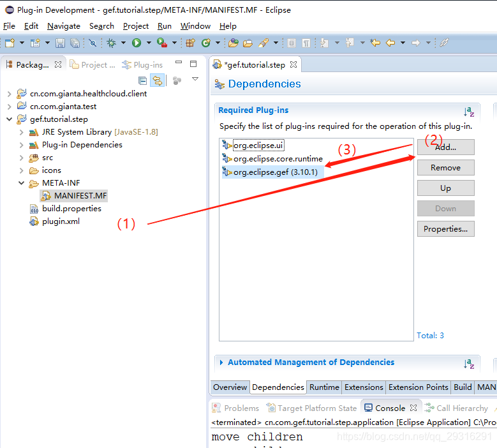The width and height of the screenshot is (497, 448).
Task: Maximize the Package Explorer view
Action: tap(193, 64)
